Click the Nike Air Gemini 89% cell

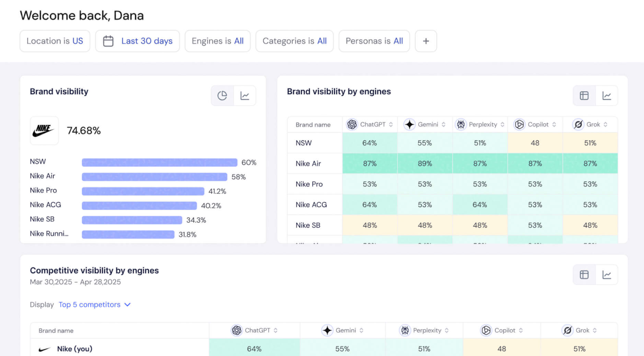[425, 164]
